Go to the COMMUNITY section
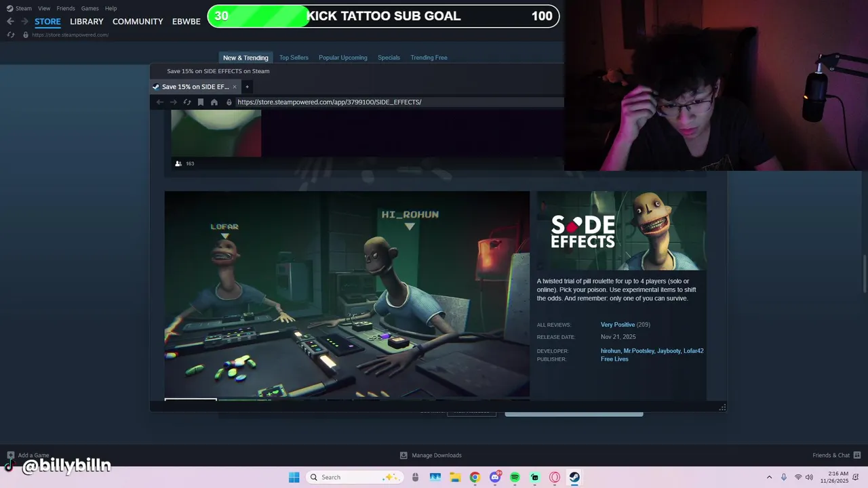Image resolution: width=868 pixels, height=488 pixels. [x=138, y=22]
